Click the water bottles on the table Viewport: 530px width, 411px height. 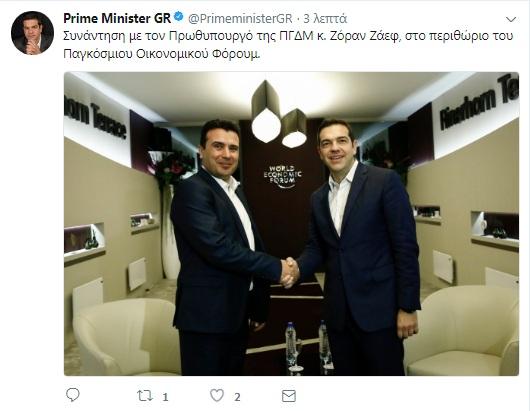tap(309, 346)
